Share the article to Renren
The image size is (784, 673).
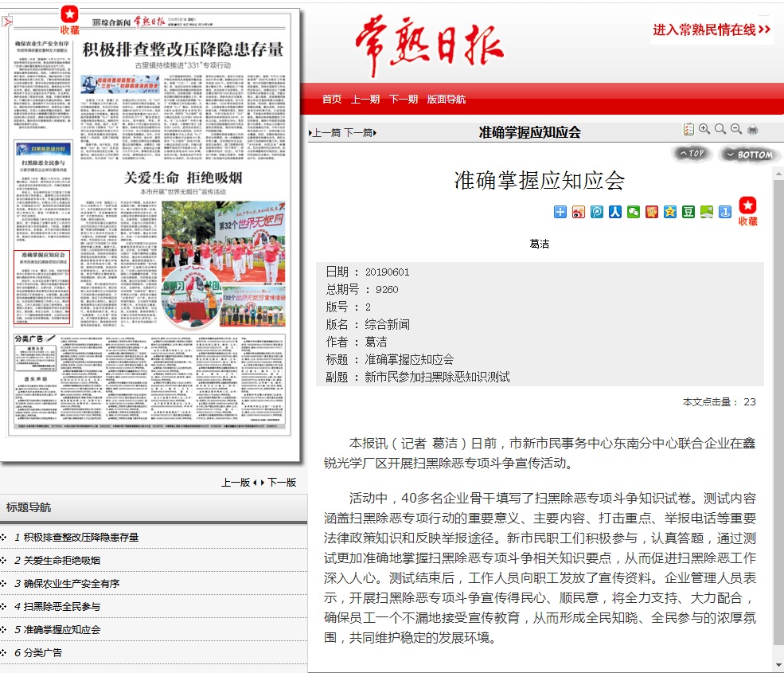pyautogui.click(x=615, y=212)
